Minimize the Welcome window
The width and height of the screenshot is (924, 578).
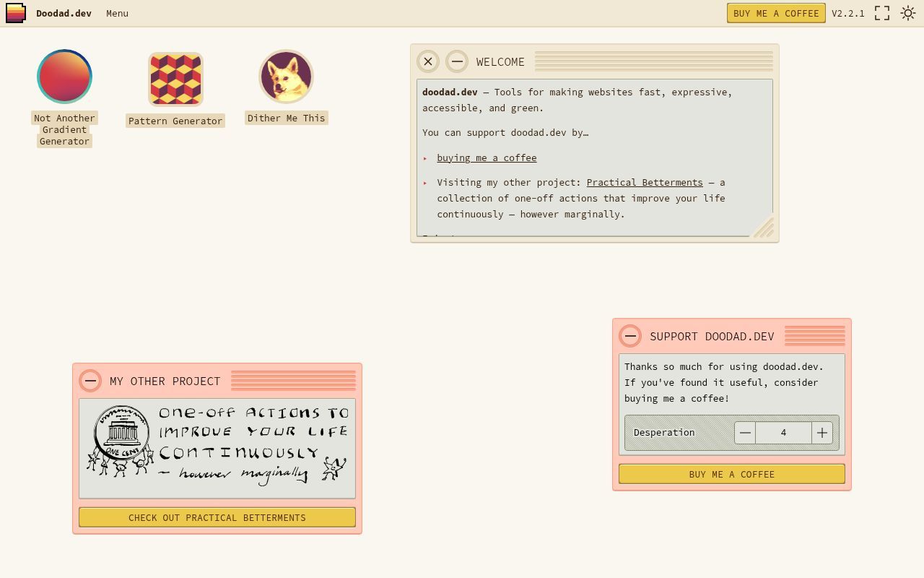457,61
